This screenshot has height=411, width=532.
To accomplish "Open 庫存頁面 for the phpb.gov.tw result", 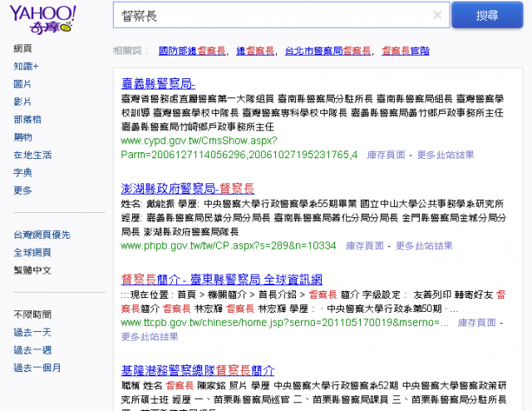I will [365, 245].
